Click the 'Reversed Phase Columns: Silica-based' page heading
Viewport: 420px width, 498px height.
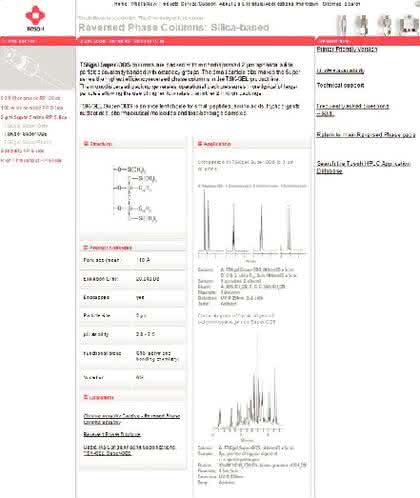174,27
